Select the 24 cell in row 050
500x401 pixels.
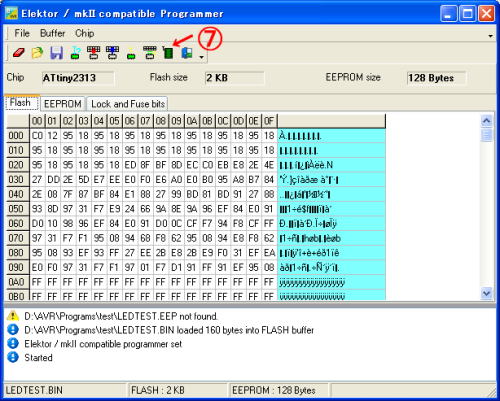(x=130, y=209)
